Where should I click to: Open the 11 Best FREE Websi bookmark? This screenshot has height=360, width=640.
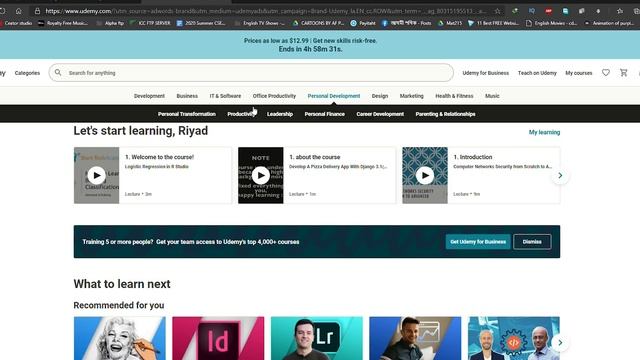pos(493,23)
